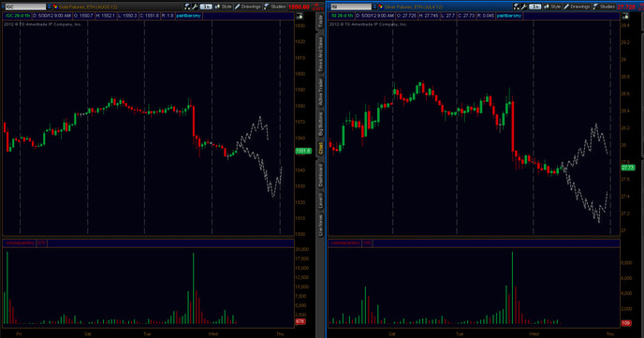Viewport: 644px width, 338px height.
Task: Expand the /SI symbol dropdown arrow
Action: point(374,7)
